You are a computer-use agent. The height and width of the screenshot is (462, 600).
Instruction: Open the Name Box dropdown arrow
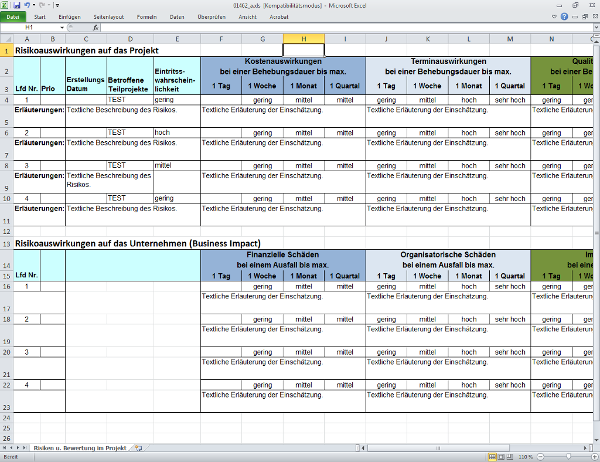click(61, 28)
